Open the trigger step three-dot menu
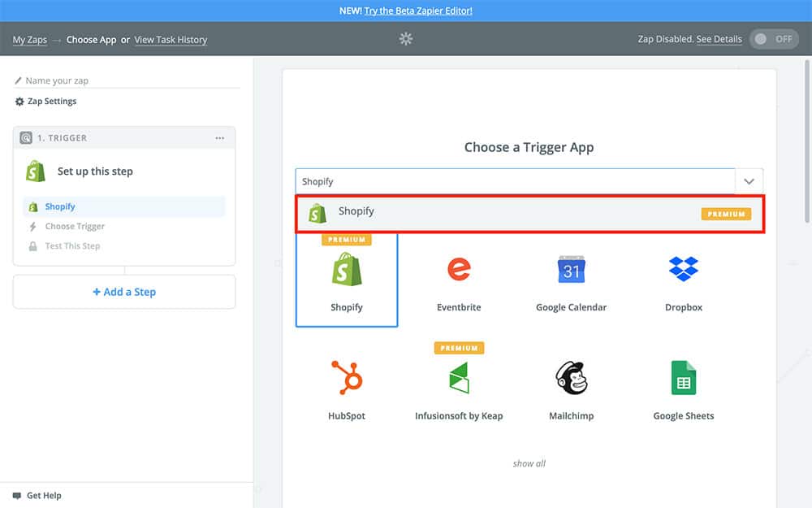Image resolution: width=812 pixels, height=508 pixels. coord(219,138)
